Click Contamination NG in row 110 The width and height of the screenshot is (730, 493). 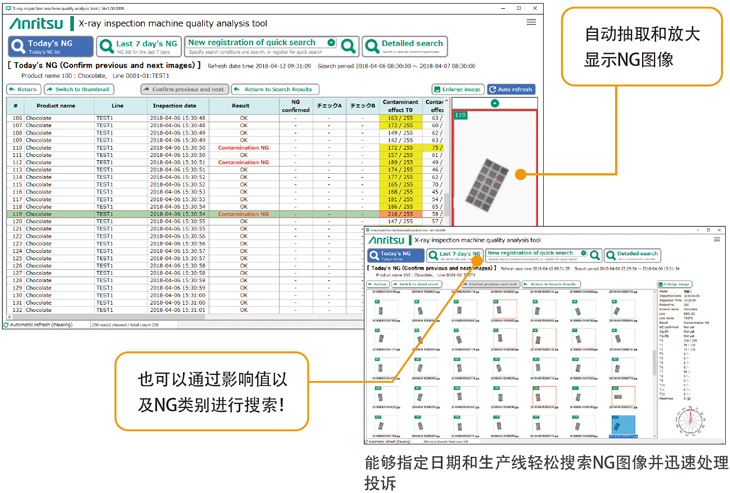pyautogui.click(x=243, y=148)
